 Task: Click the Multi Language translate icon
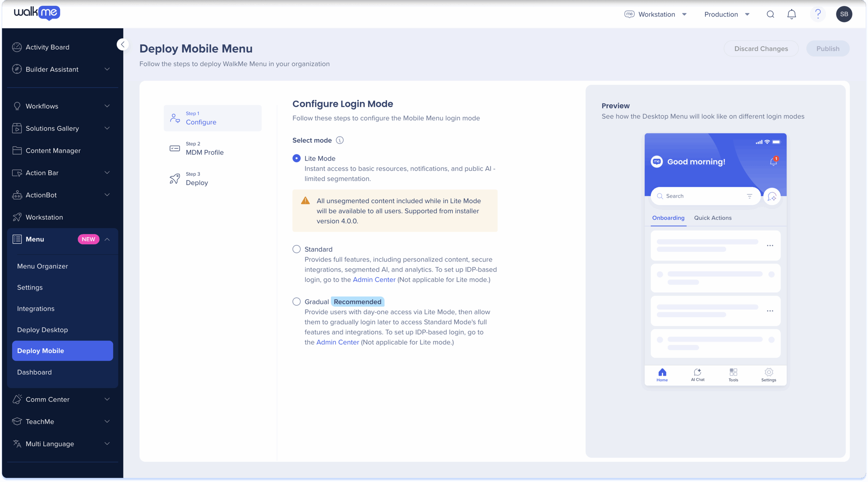(x=17, y=443)
